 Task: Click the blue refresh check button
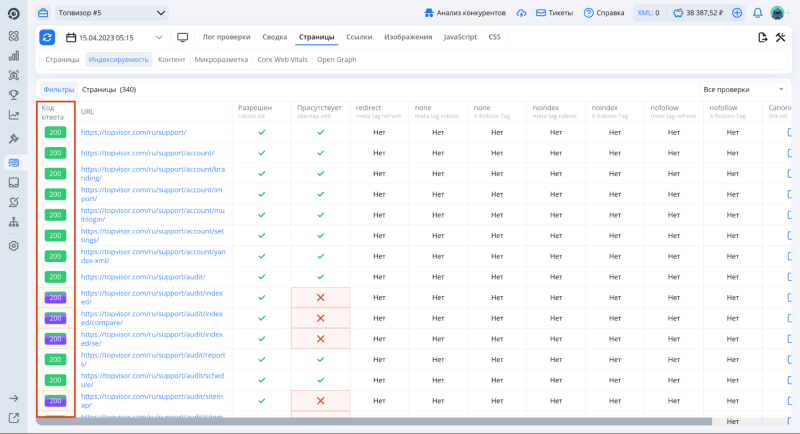click(x=47, y=37)
